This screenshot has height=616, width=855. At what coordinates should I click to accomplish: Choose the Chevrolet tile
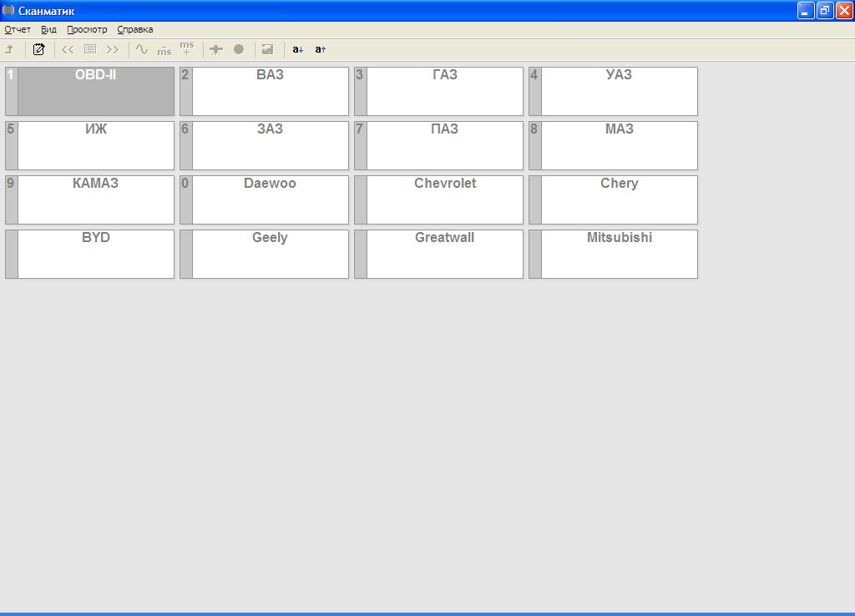tap(439, 199)
